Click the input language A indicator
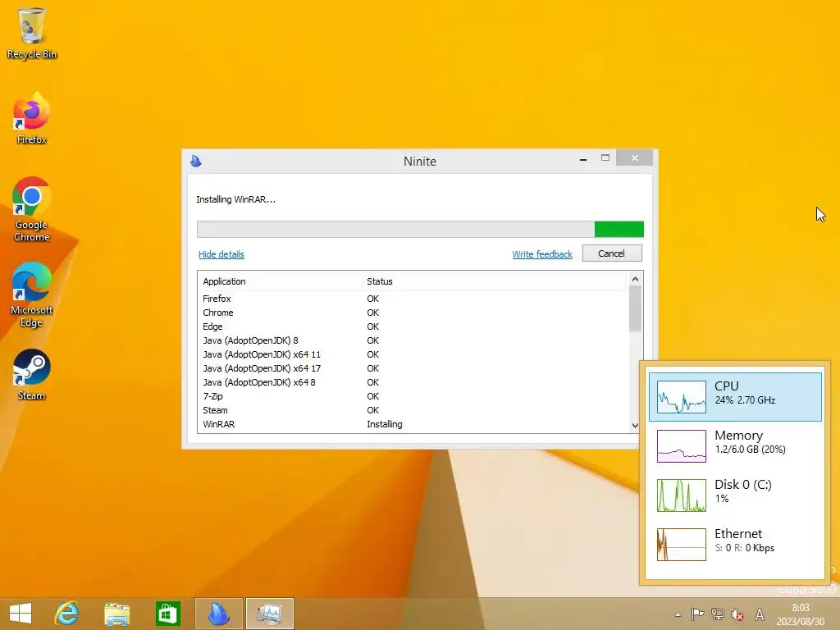This screenshot has width=840, height=630. [x=759, y=614]
